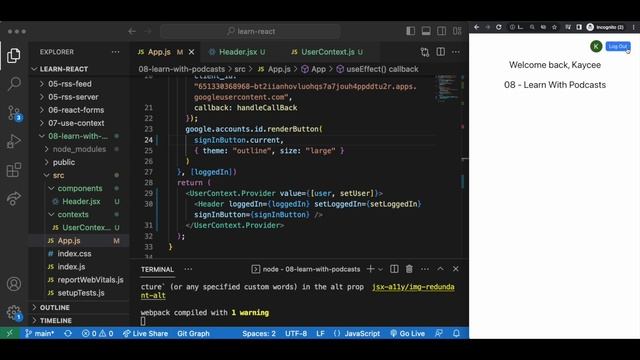Open terminal panel views ellipsis

pyautogui.click(x=188, y=269)
